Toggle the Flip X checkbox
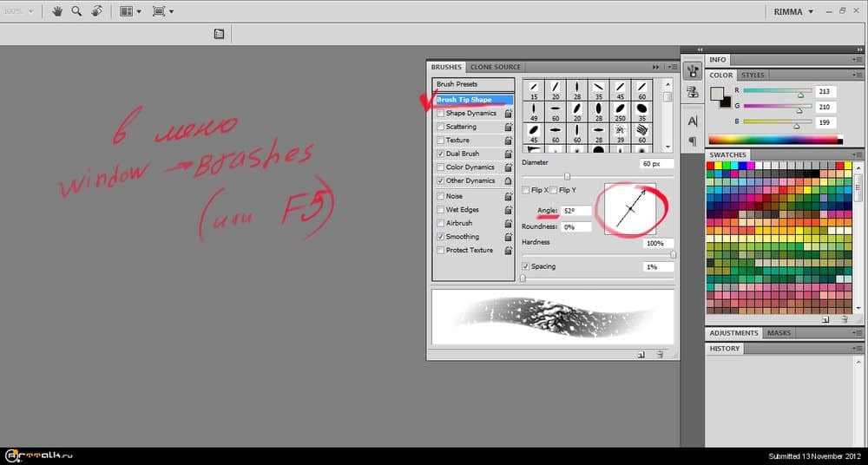This screenshot has height=465, width=868. [526, 190]
